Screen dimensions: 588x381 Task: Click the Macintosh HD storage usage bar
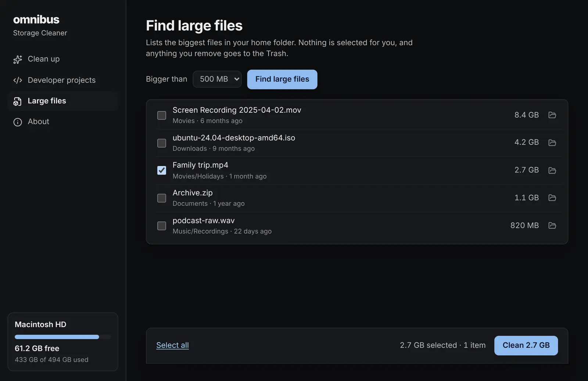62,337
